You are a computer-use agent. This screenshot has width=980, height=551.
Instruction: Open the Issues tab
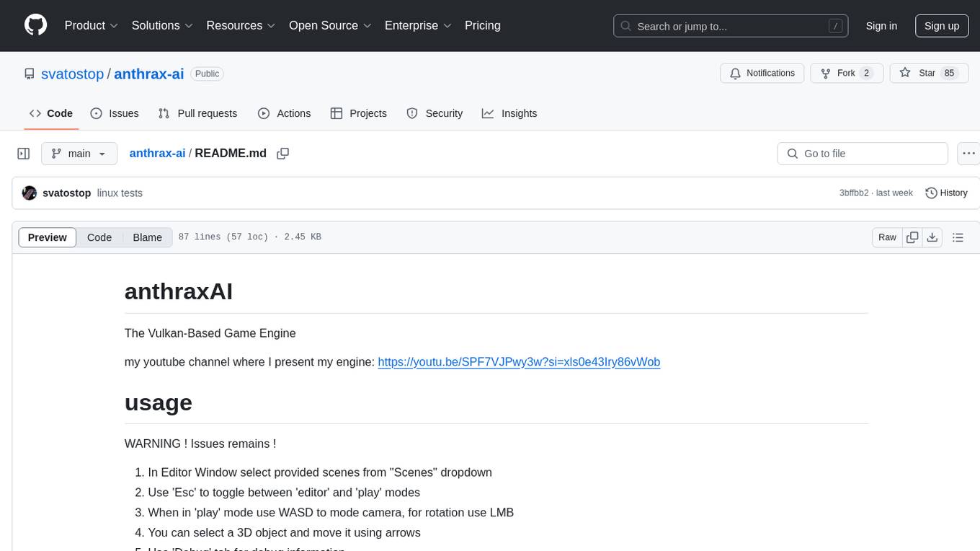click(x=115, y=113)
